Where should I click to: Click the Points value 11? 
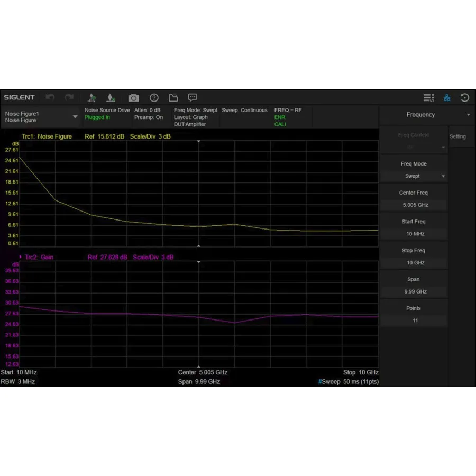(x=415, y=320)
